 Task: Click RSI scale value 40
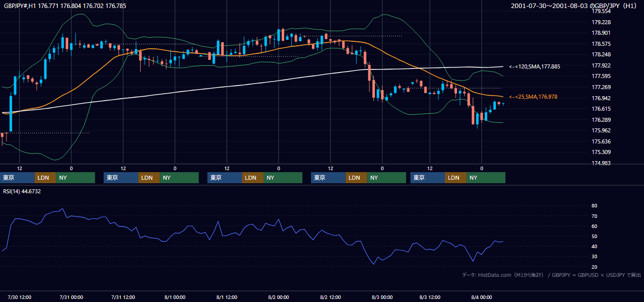594,246
